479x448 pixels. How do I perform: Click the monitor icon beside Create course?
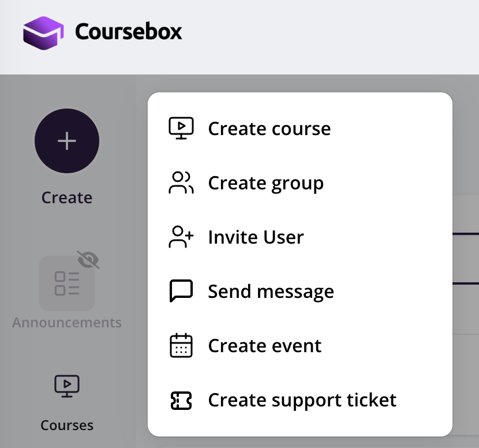(x=181, y=128)
